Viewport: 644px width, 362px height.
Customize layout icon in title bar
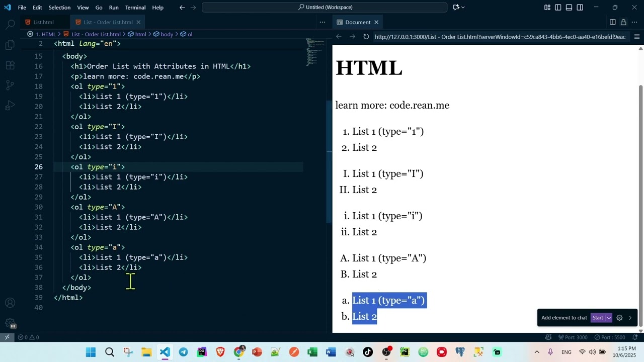click(547, 7)
